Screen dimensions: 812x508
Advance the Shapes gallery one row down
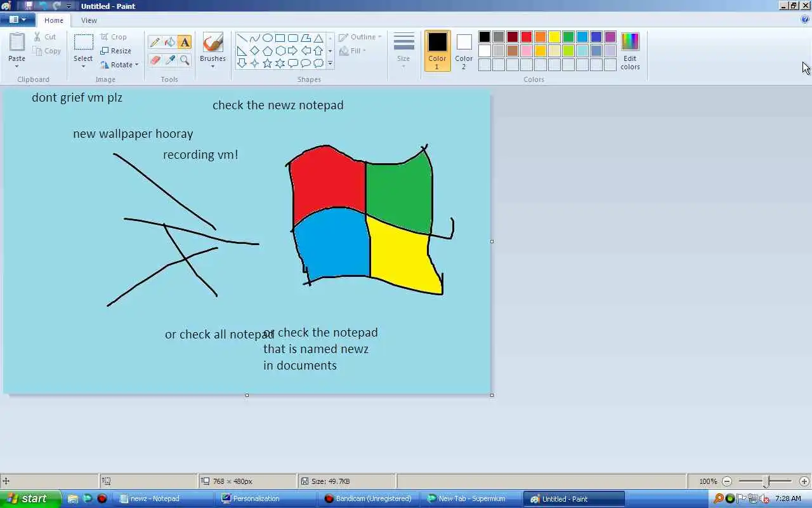(330, 51)
